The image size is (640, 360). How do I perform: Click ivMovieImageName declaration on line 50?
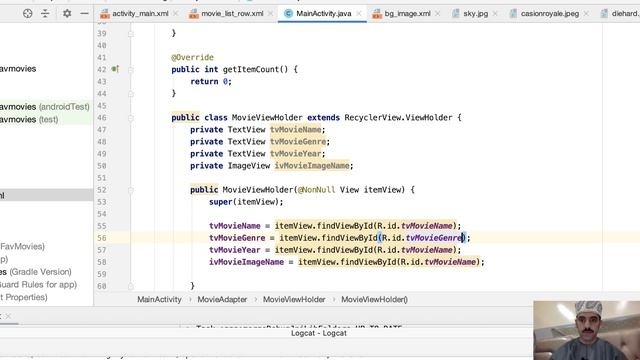click(x=312, y=166)
